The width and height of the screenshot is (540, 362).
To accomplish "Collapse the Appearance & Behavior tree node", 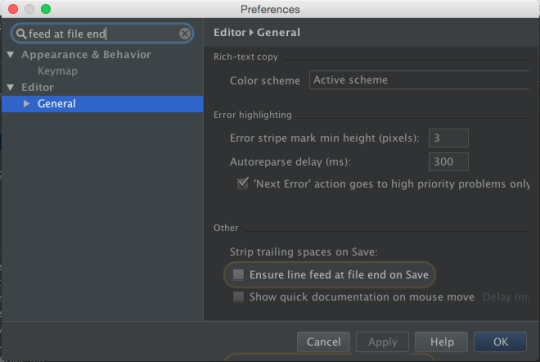I will click(x=11, y=54).
